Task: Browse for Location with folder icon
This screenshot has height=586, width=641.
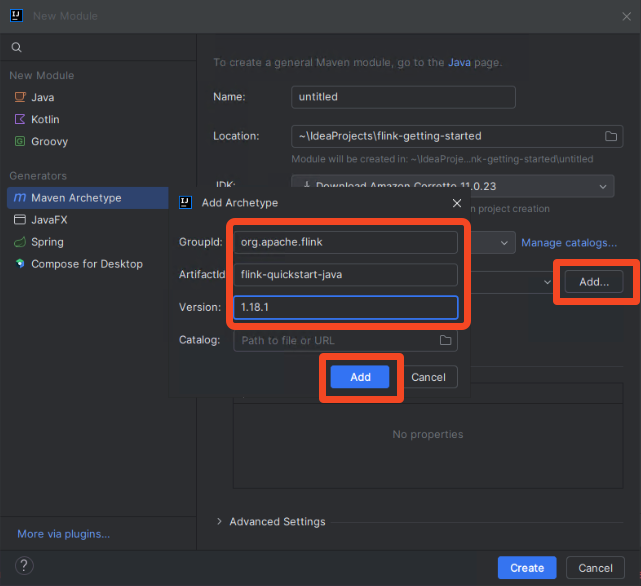Action: (611, 136)
